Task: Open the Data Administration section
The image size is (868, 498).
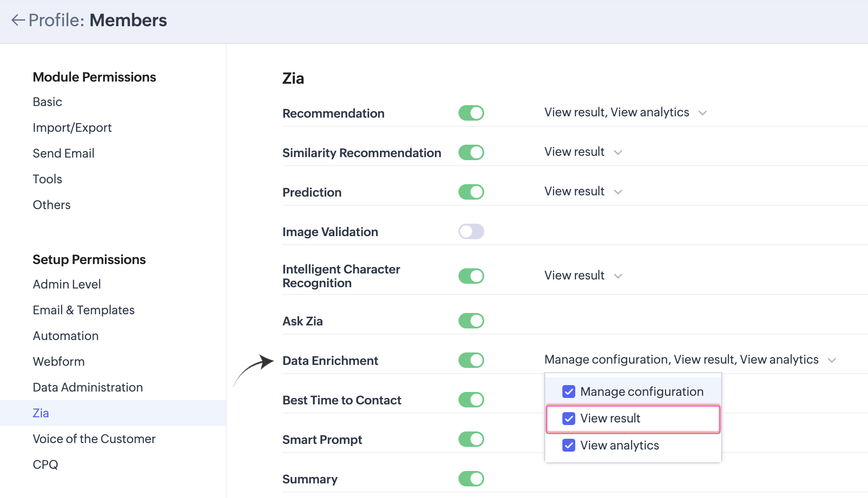Action: pyautogui.click(x=88, y=387)
